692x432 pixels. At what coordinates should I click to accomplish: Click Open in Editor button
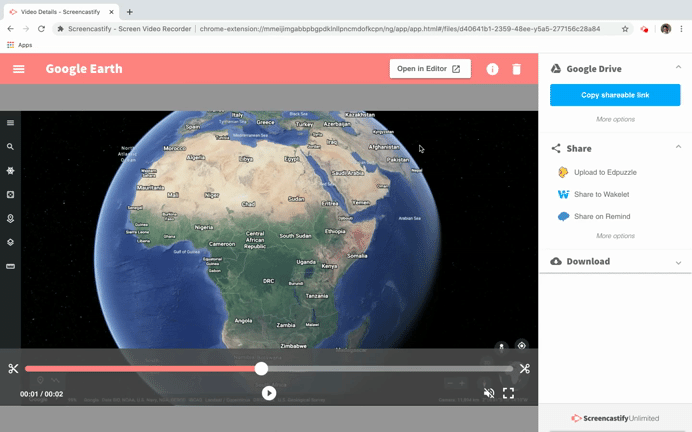pyautogui.click(x=430, y=69)
